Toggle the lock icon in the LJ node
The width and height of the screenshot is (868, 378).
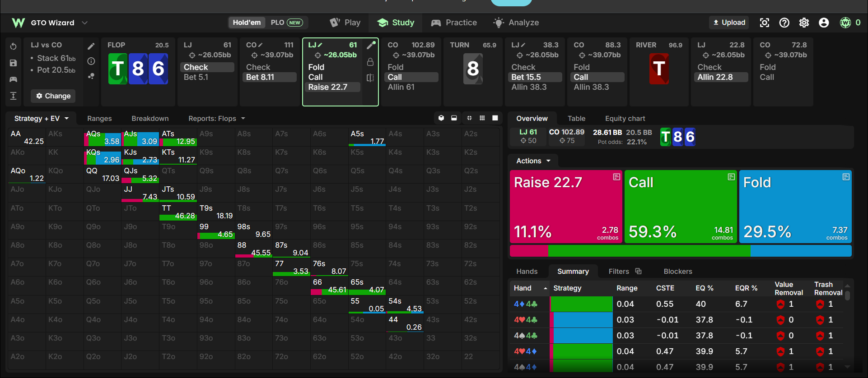(x=370, y=62)
